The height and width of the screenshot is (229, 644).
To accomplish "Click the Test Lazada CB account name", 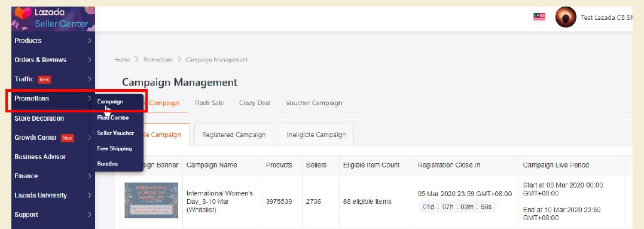I will click(606, 17).
